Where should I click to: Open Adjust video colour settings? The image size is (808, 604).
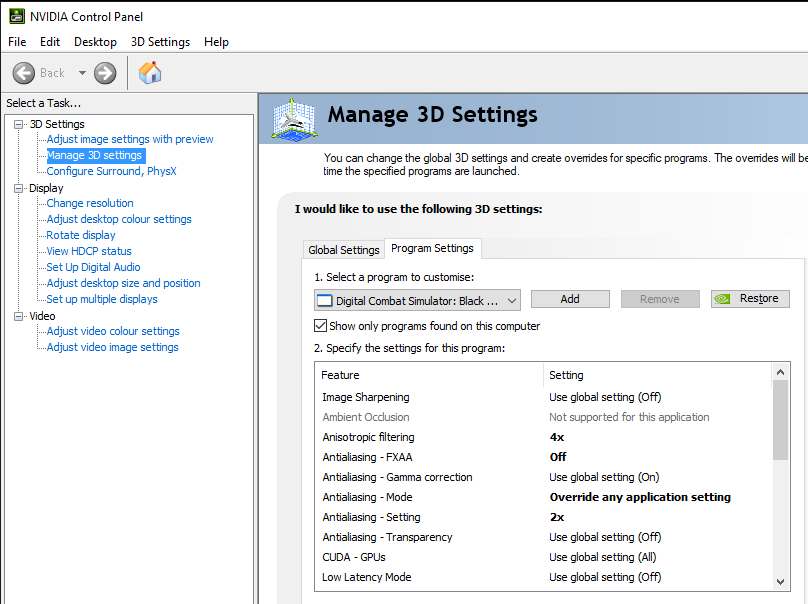tap(113, 331)
